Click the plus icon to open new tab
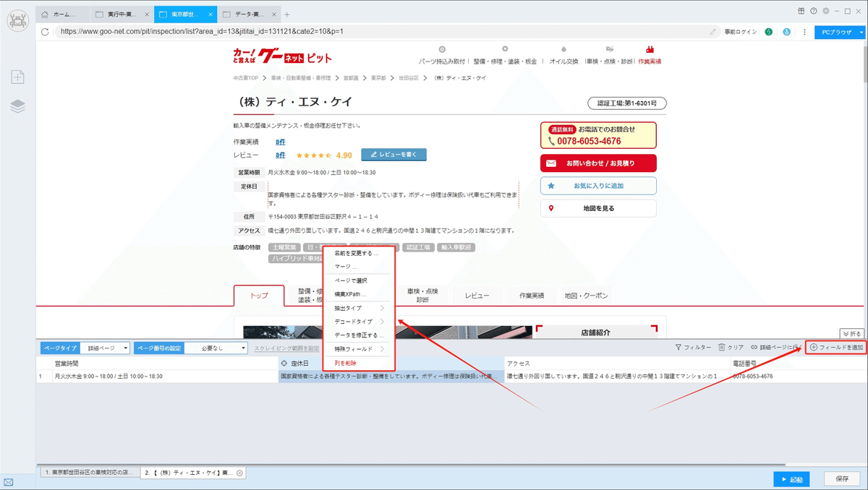The width and height of the screenshot is (868, 490). tap(287, 14)
